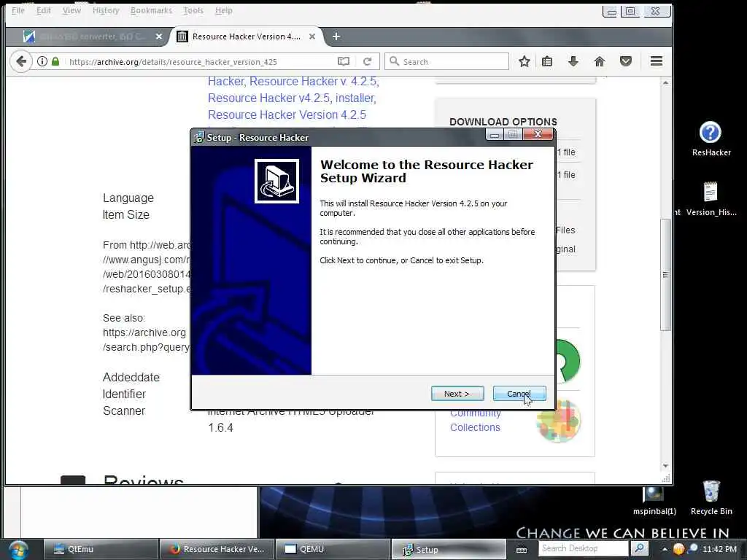This screenshot has height=560, width=747.
Task: Open the Bookmarks menu
Action: click(151, 10)
